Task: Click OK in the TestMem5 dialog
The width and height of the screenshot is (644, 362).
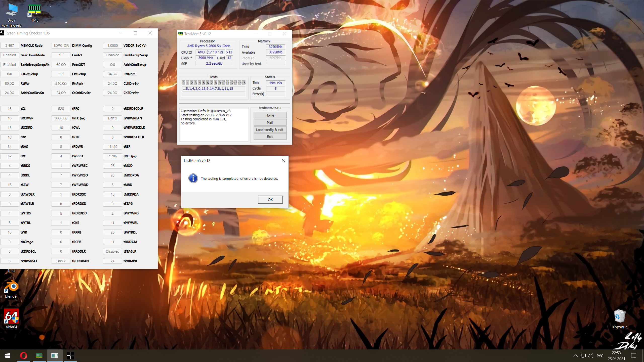Action: pos(270,200)
